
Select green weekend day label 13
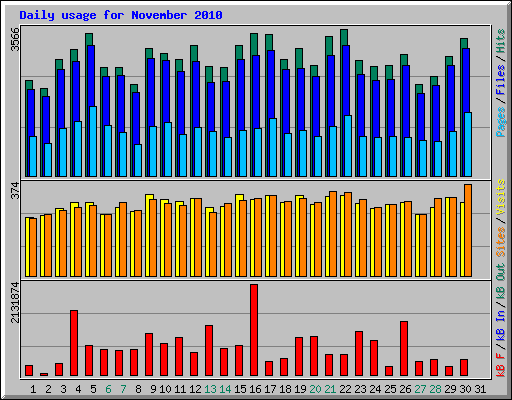coord(210,389)
